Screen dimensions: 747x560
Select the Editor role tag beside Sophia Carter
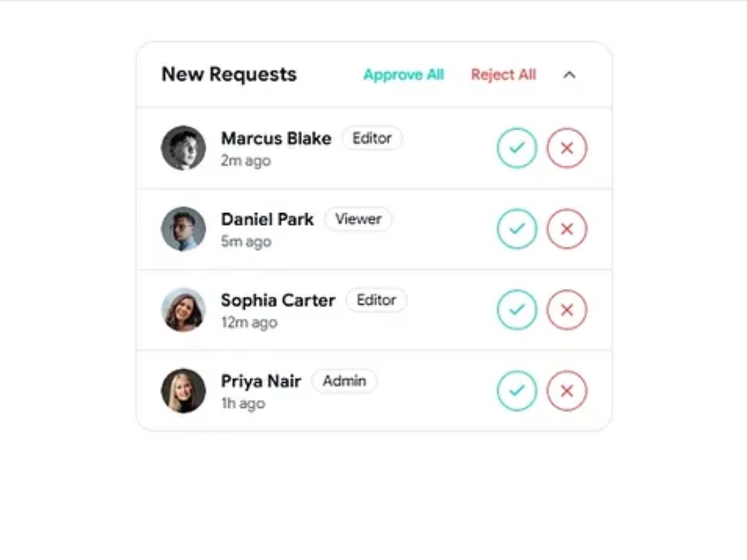[376, 300]
